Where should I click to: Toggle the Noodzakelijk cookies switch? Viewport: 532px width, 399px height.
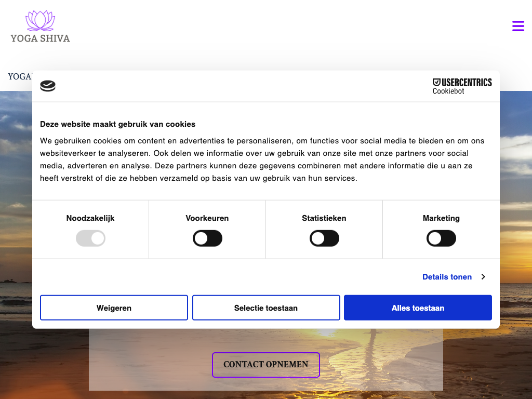[90, 239]
